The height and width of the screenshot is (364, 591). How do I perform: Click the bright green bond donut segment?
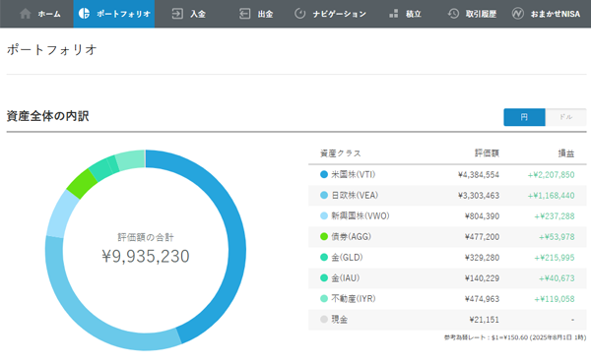point(82,183)
